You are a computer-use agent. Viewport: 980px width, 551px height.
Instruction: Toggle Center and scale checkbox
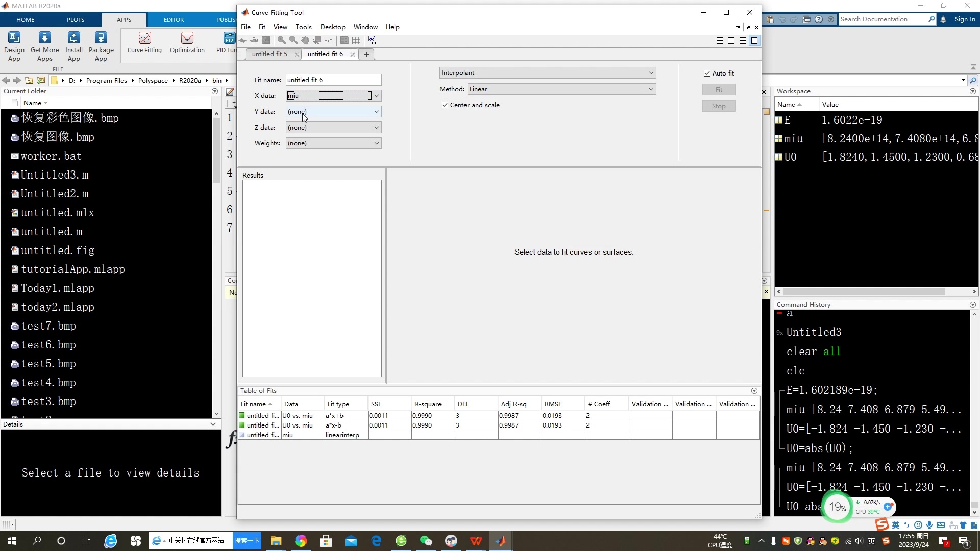tap(445, 105)
